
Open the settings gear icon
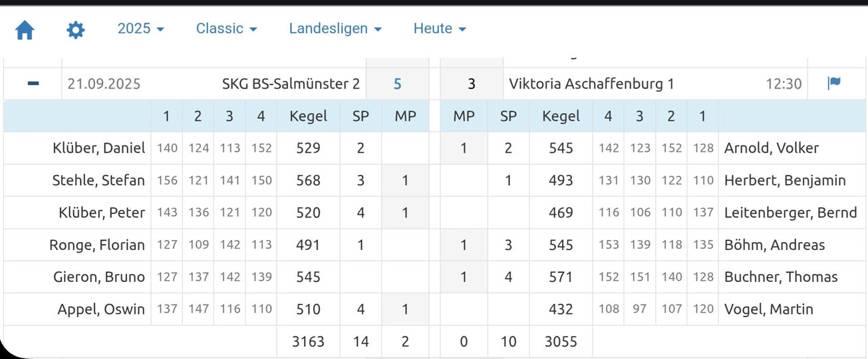(76, 30)
